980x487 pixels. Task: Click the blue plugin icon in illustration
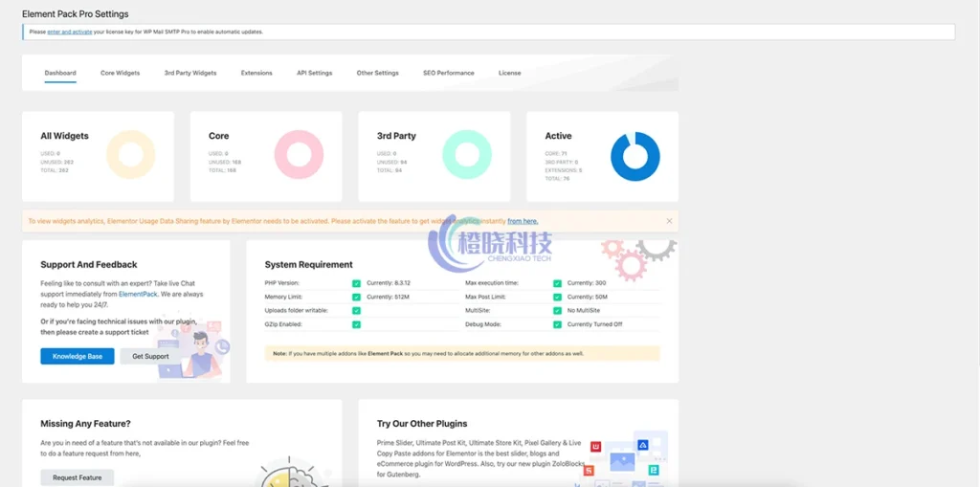coord(643,445)
